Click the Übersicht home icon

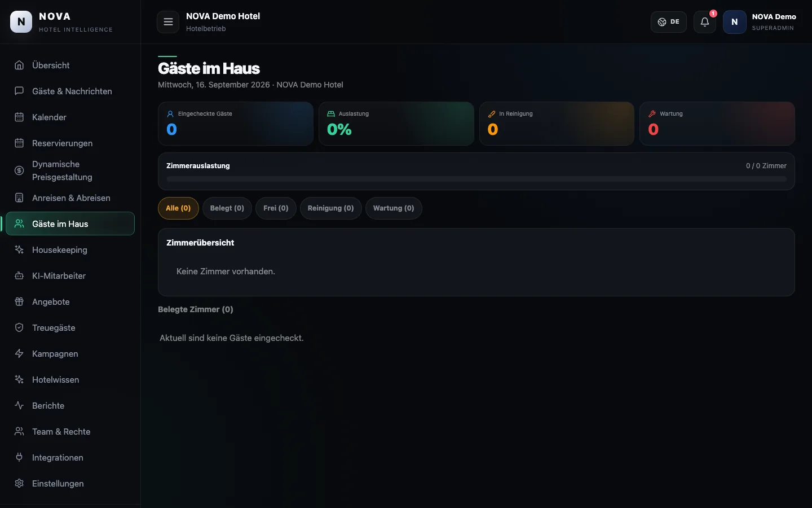tap(19, 65)
